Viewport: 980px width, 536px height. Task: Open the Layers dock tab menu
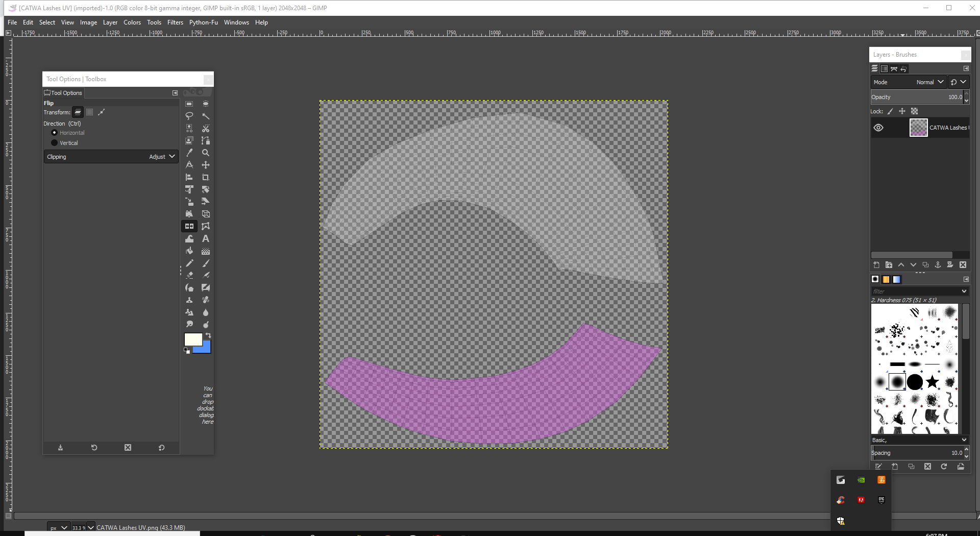tap(966, 68)
